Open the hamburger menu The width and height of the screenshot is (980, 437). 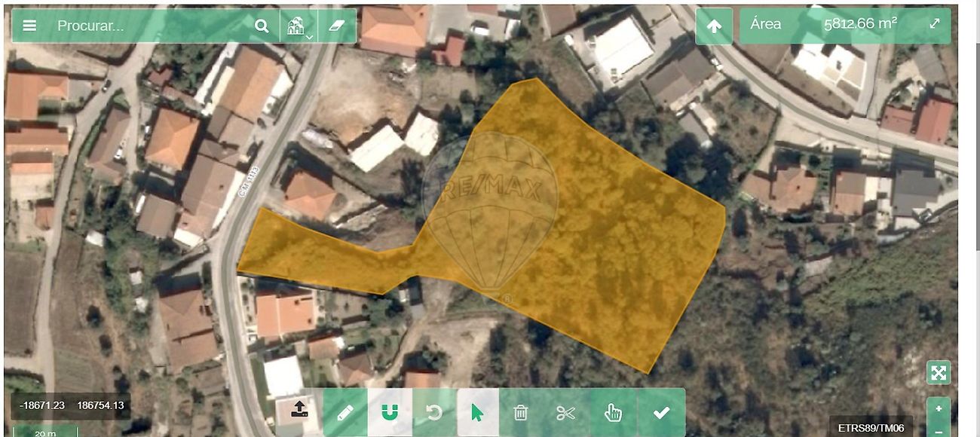(x=29, y=26)
